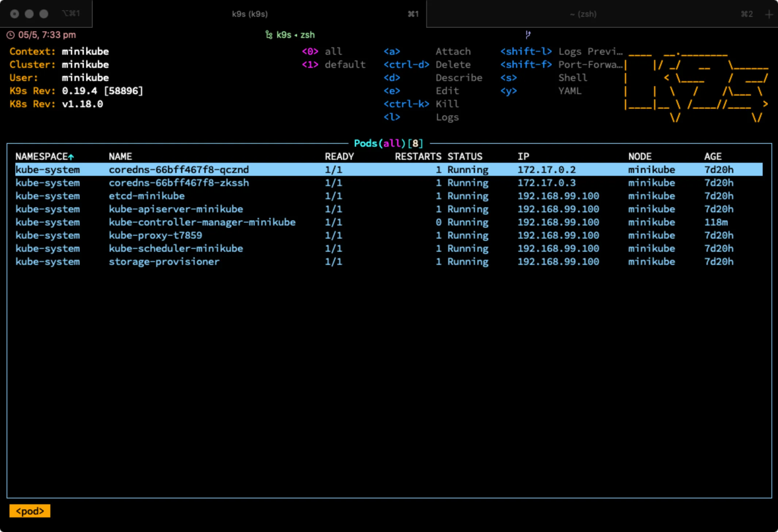
Task: Click the NAMESPACE column sort arrow
Action: click(71, 157)
